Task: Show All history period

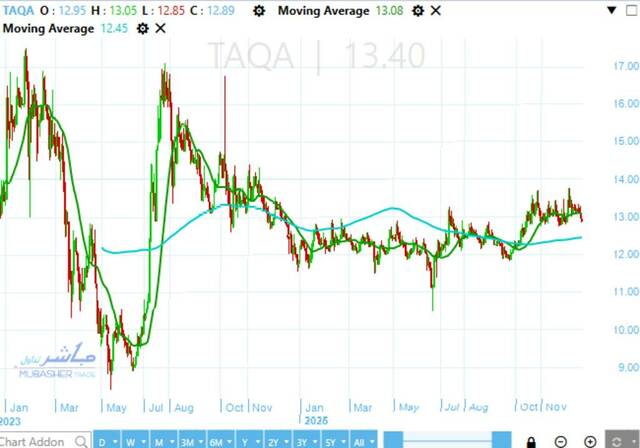Action: pos(364,440)
